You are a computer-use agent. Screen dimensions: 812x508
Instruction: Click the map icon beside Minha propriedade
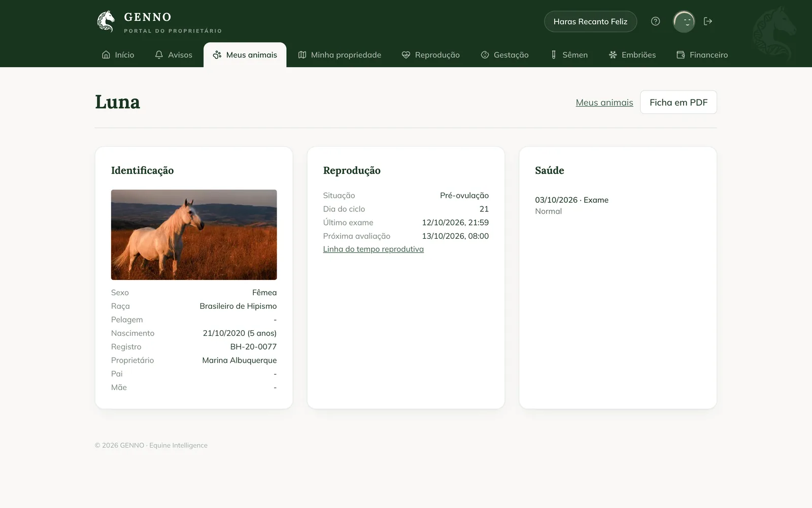302,55
